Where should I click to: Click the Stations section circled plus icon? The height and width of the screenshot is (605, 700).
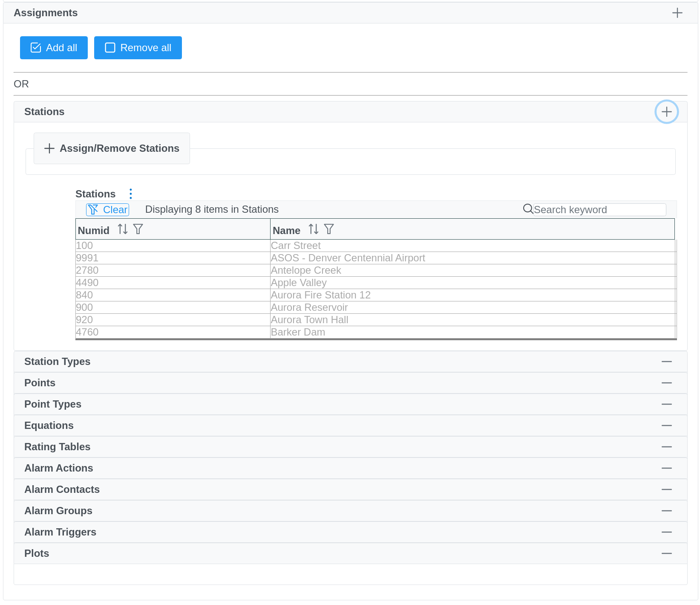pyautogui.click(x=666, y=112)
